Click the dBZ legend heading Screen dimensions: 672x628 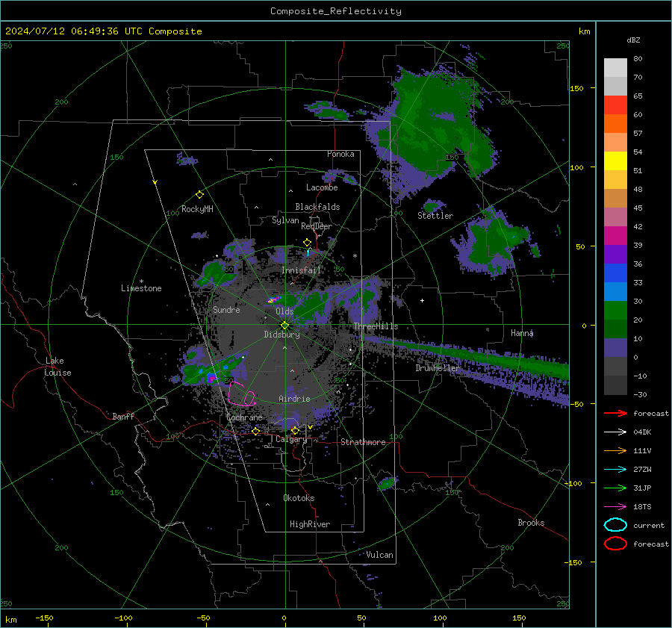tap(633, 40)
